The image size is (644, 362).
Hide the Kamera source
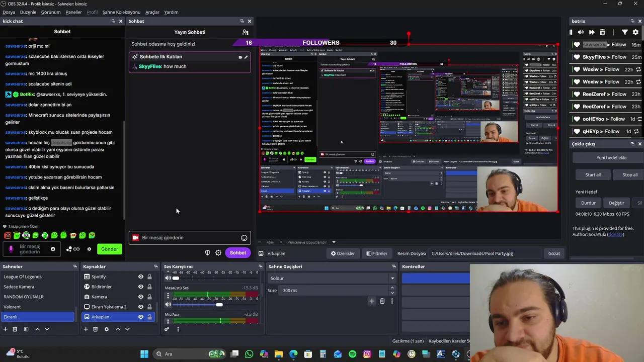click(x=141, y=297)
